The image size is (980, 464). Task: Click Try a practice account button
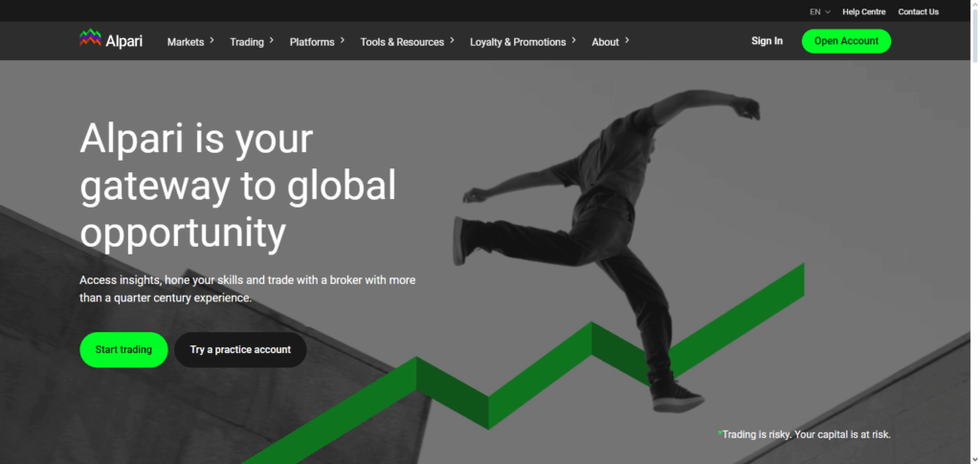(x=240, y=350)
